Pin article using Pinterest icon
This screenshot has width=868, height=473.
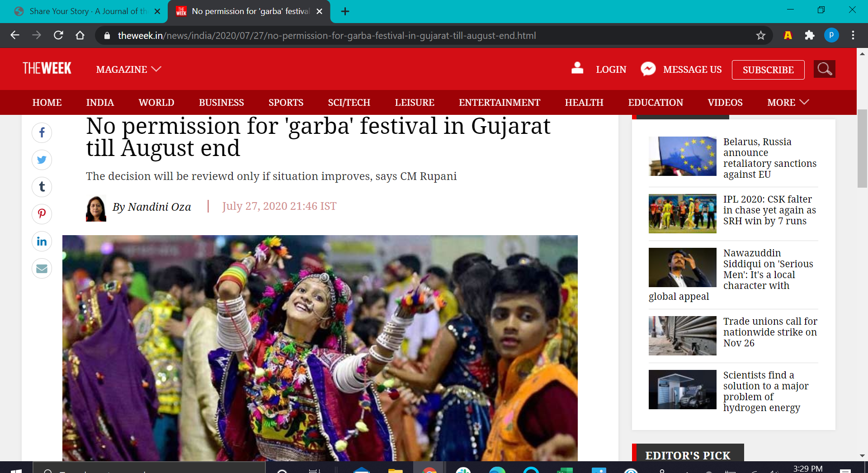(x=42, y=214)
